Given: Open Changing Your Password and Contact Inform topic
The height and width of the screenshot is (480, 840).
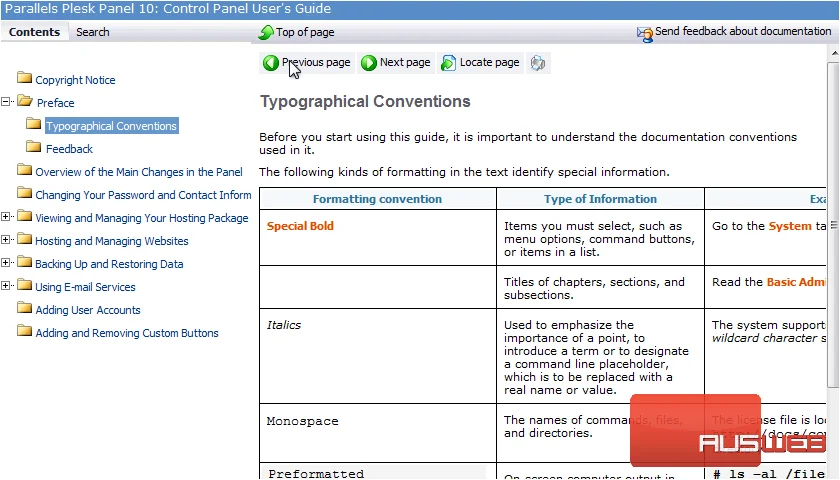Looking at the screenshot, I should click(x=143, y=195).
